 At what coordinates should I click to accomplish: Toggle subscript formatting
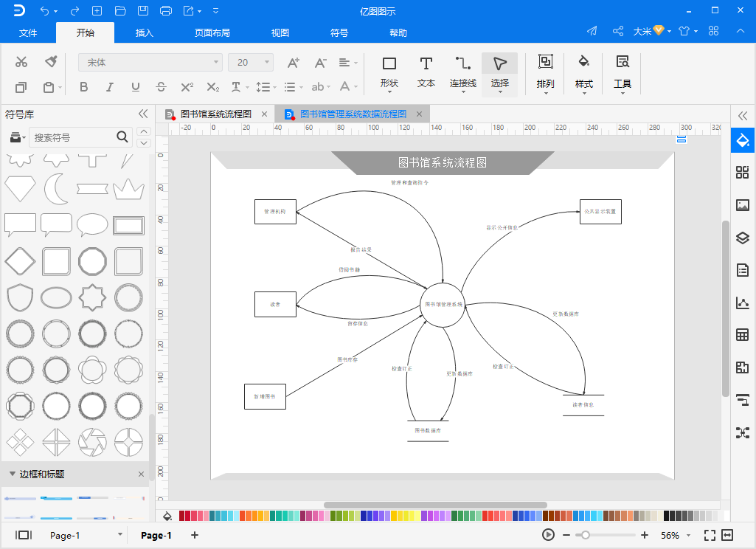tap(213, 87)
